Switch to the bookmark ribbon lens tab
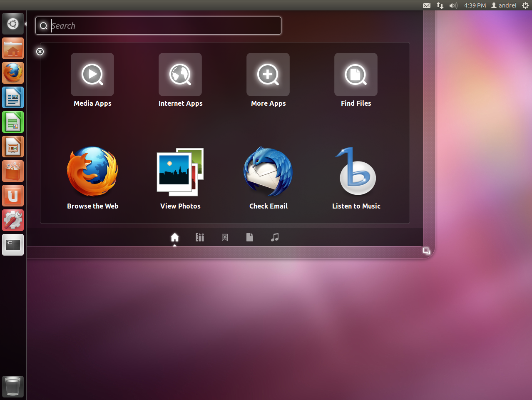This screenshot has height=400, width=532. [x=225, y=237]
